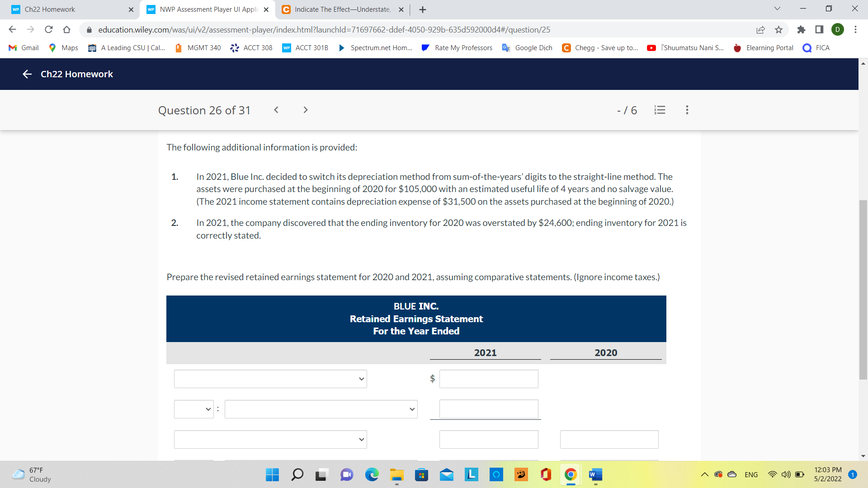Navigate to the next question with the right arrow
The height and width of the screenshot is (488, 868).
tap(306, 110)
